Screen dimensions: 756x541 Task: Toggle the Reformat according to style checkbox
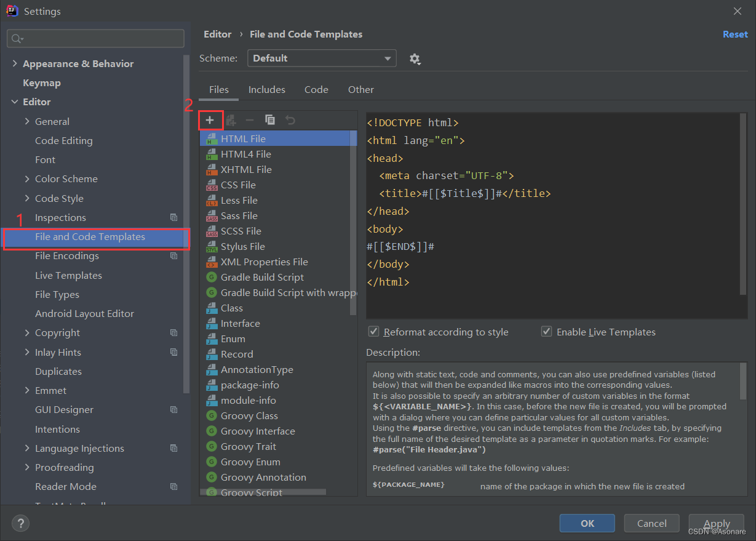click(373, 331)
